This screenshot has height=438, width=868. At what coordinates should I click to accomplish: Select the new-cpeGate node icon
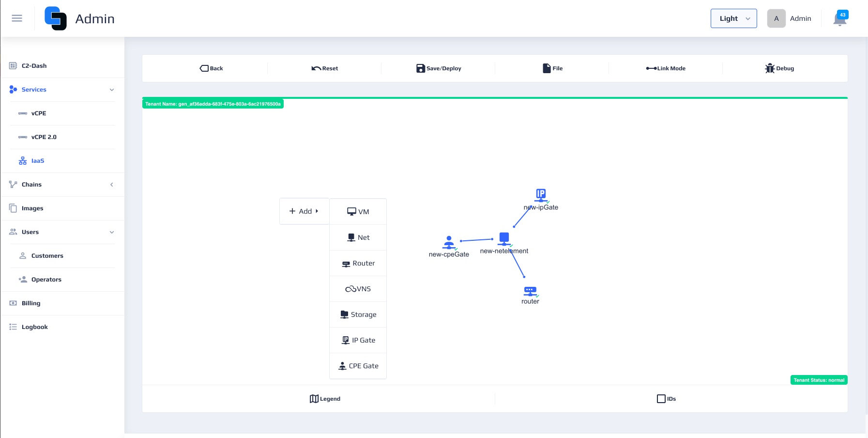click(x=449, y=242)
